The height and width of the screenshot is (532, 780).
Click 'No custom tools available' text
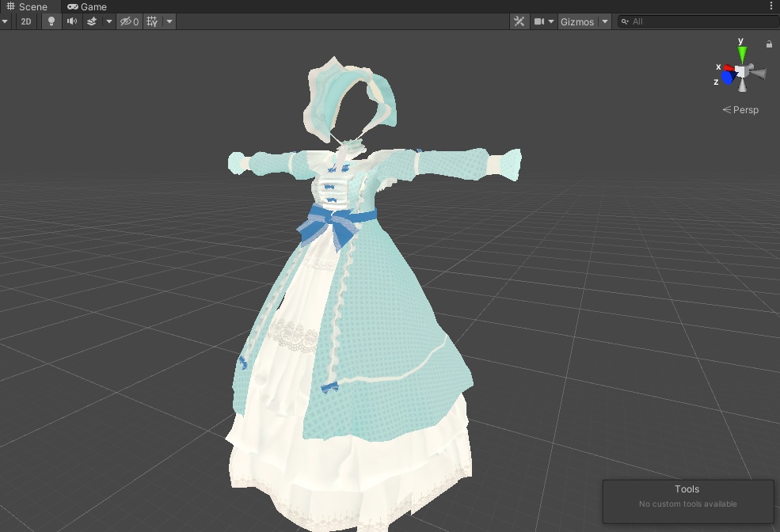pos(688,504)
